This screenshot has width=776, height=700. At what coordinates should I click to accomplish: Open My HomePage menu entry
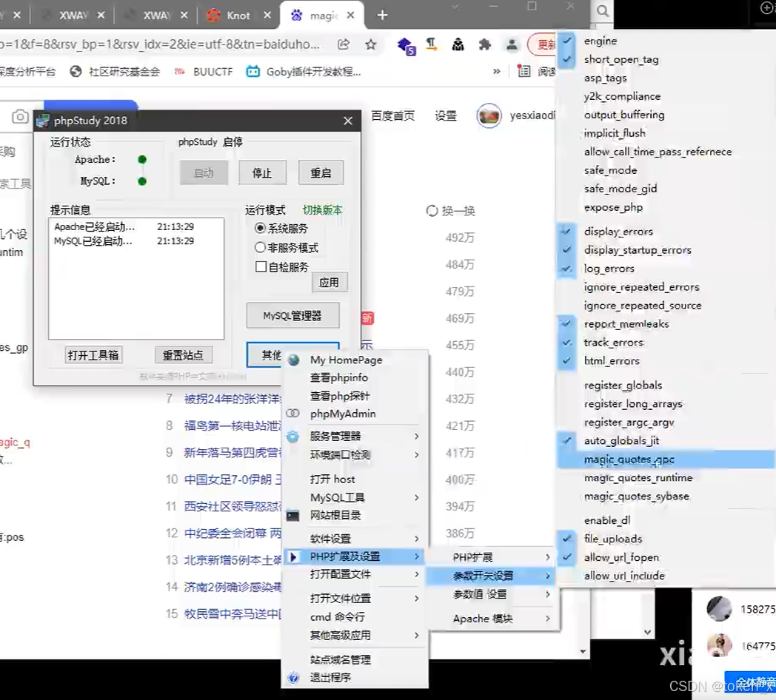346,360
